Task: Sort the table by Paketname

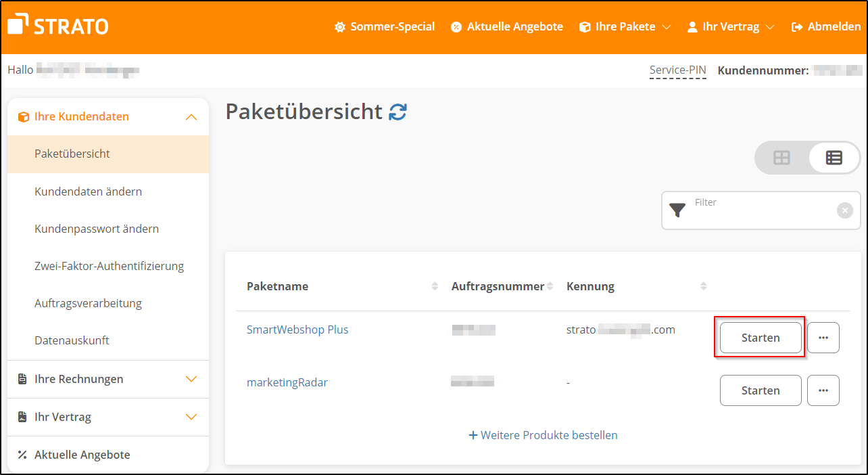Action: pyautogui.click(x=435, y=286)
